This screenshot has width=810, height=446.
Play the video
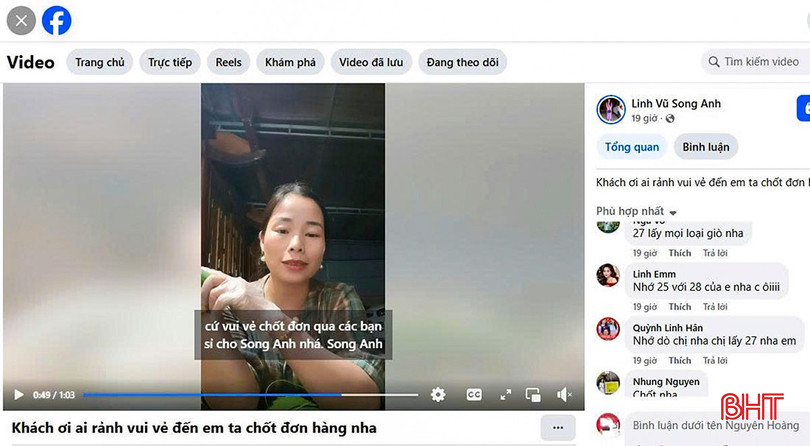(x=18, y=395)
